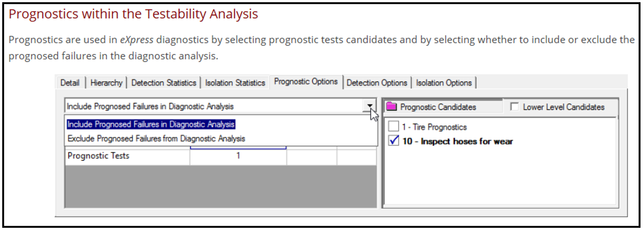The image size is (644, 230).
Task: Switch to Detection Options tab
Action: (x=377, y=83)
